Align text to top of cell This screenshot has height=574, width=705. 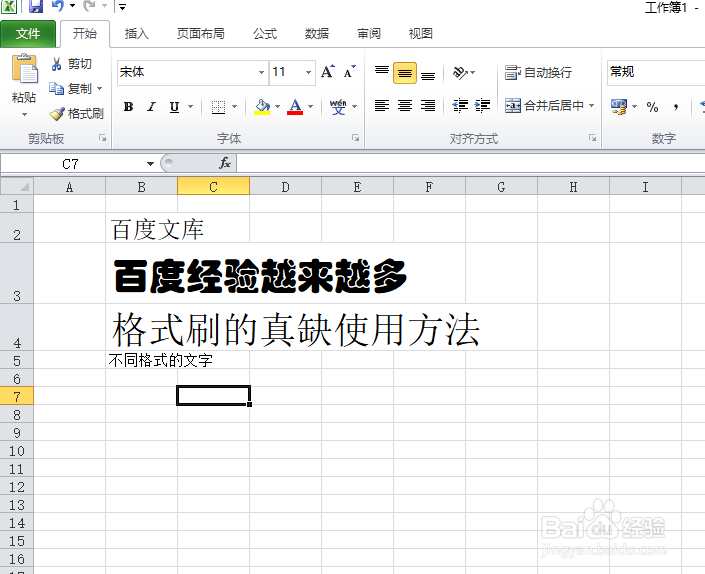point(382,72)
